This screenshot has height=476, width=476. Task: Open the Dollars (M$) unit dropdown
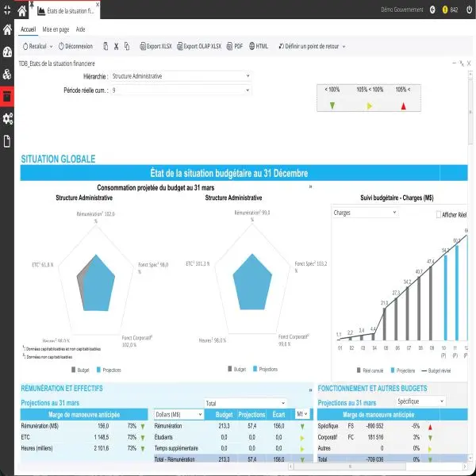point(178,414)
